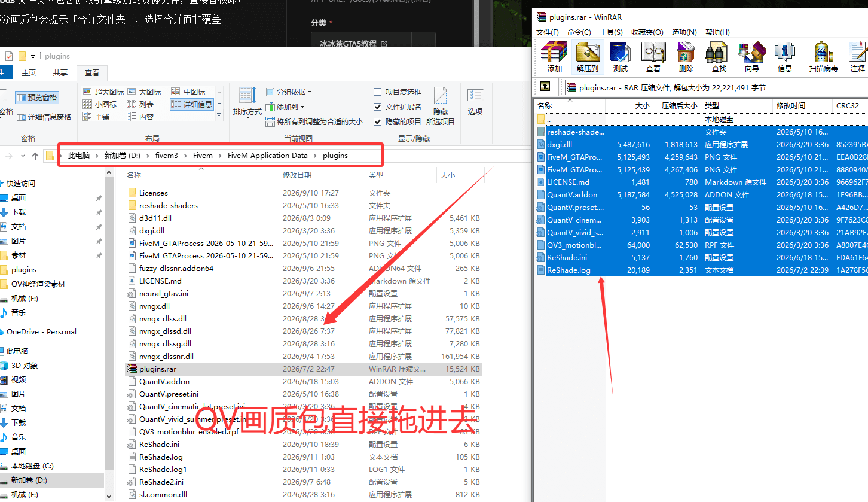Click the 扫描病毒 (Virus Scan) icon

(824, 57)
